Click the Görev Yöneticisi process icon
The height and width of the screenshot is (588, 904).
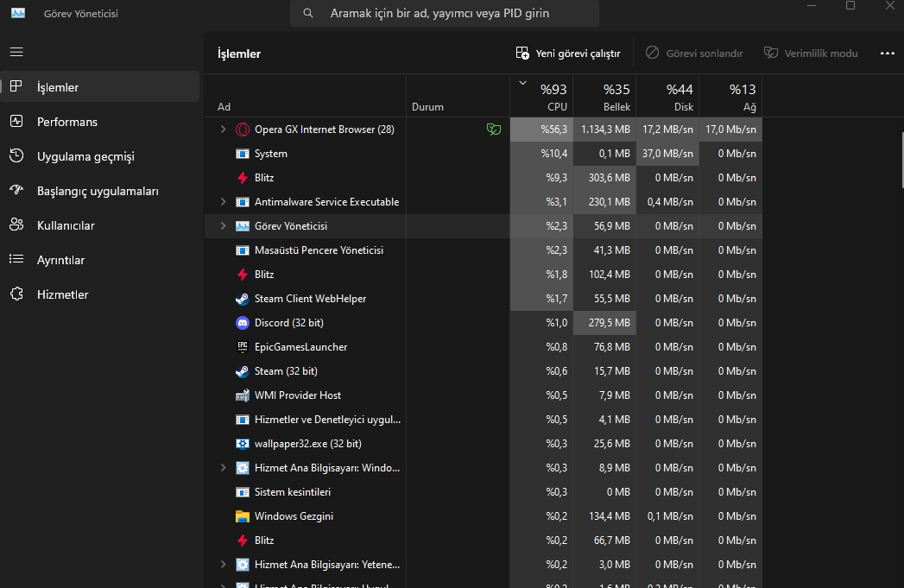click(243, 226)
